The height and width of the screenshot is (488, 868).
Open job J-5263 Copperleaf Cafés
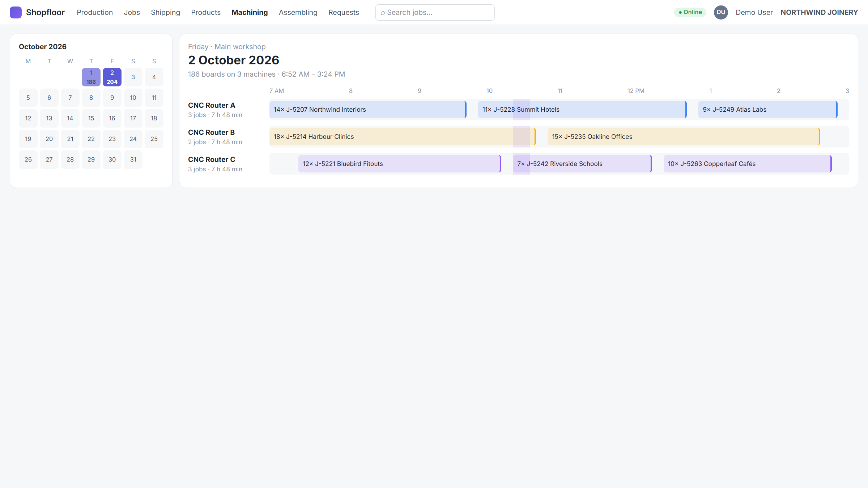(x=748, y=164)
